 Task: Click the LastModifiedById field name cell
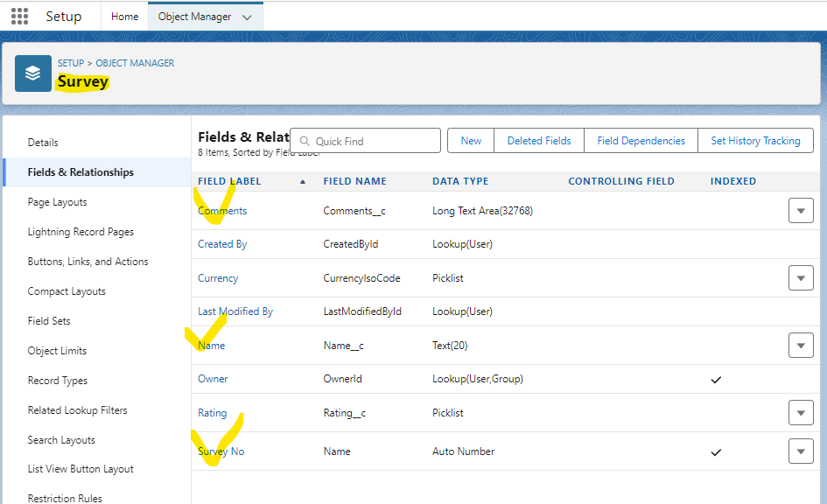(362, 311)
